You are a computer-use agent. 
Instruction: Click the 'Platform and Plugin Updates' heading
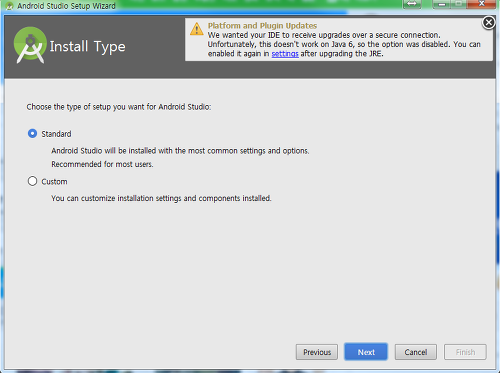(262, 26)
